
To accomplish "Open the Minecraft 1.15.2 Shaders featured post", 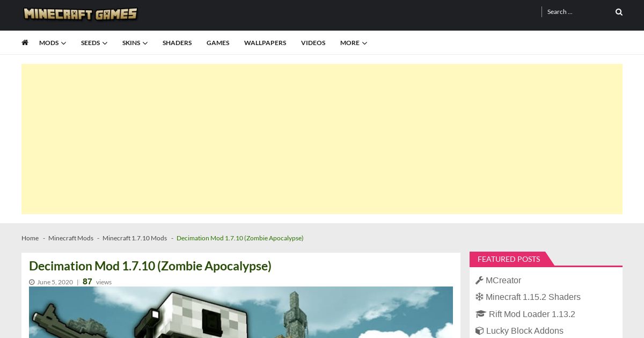I will click(x=533, y=297).
